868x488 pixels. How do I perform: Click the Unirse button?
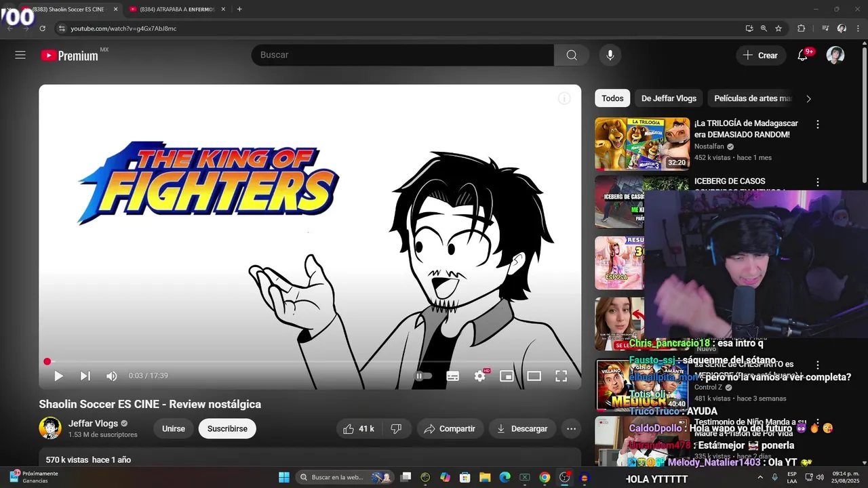[174, 428]
